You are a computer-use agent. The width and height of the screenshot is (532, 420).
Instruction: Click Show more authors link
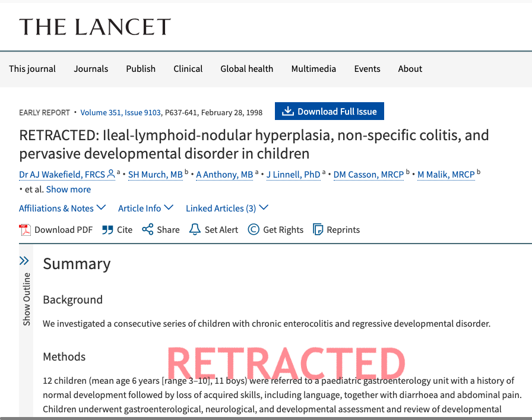tap(68, 190)
